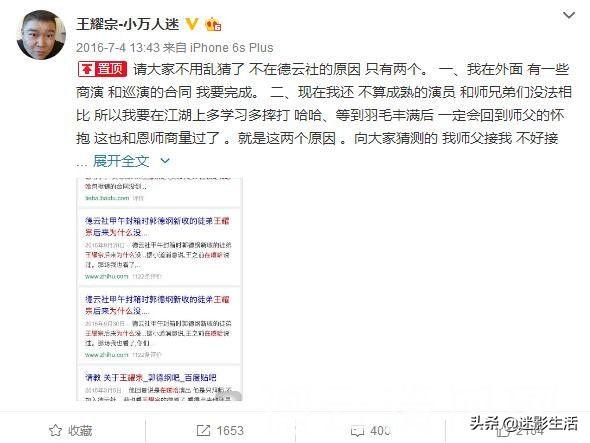Image resolution: width=590 pixels, height=443 pixels.
Task: Click the post body text paragraph
Action: click(x=324, y=104)
